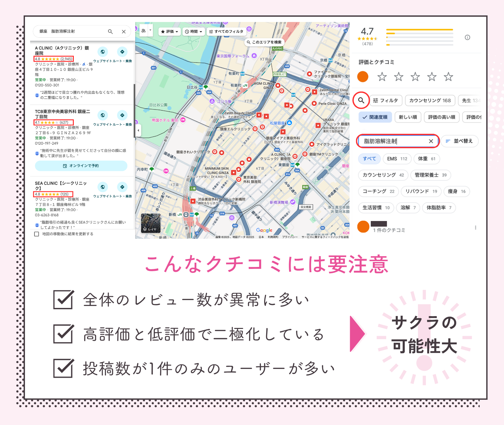Select the カウンセリング 168 topic chip
Viewport: 504px width, 425px height.
click(x=430, y=100)
